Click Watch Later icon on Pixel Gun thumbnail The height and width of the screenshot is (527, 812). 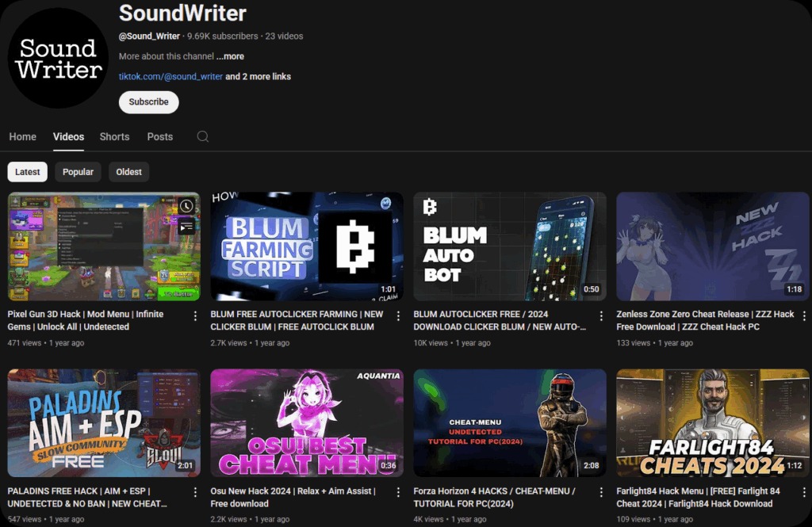click(x=186, y=206)
